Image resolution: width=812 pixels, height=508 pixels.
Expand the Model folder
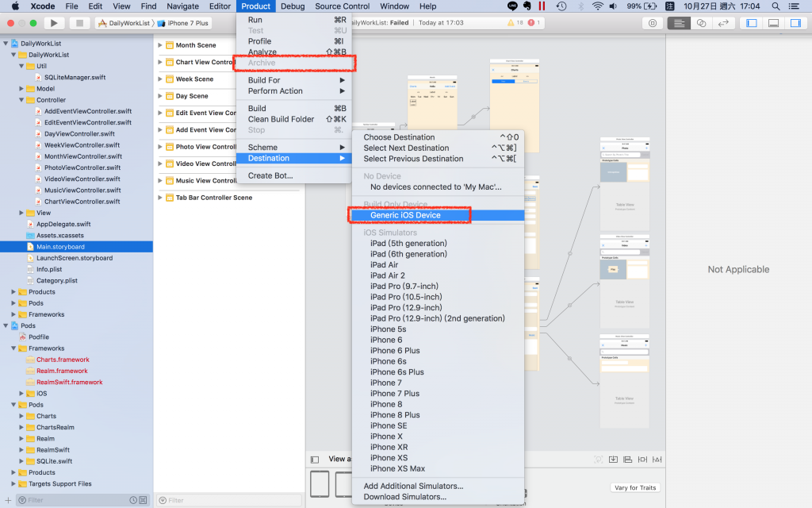point(21,89)
